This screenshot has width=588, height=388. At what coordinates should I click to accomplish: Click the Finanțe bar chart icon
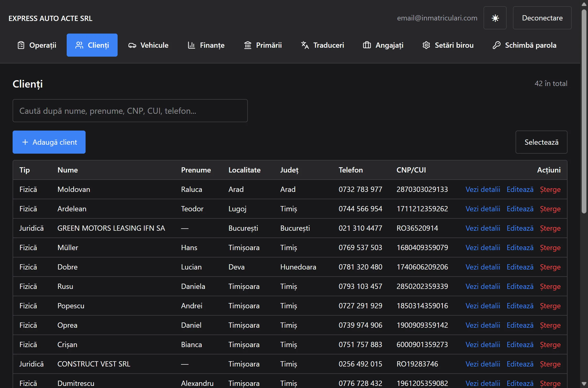tap(191, 45)
